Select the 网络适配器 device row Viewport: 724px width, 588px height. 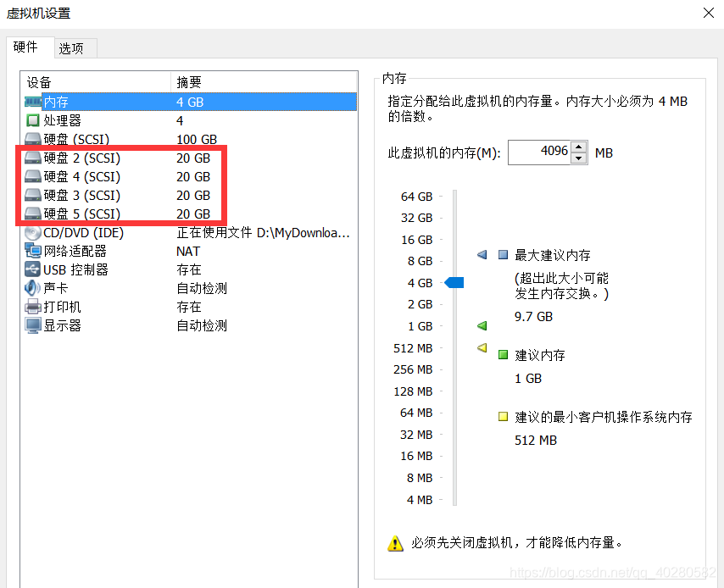[x=190, y=251]
